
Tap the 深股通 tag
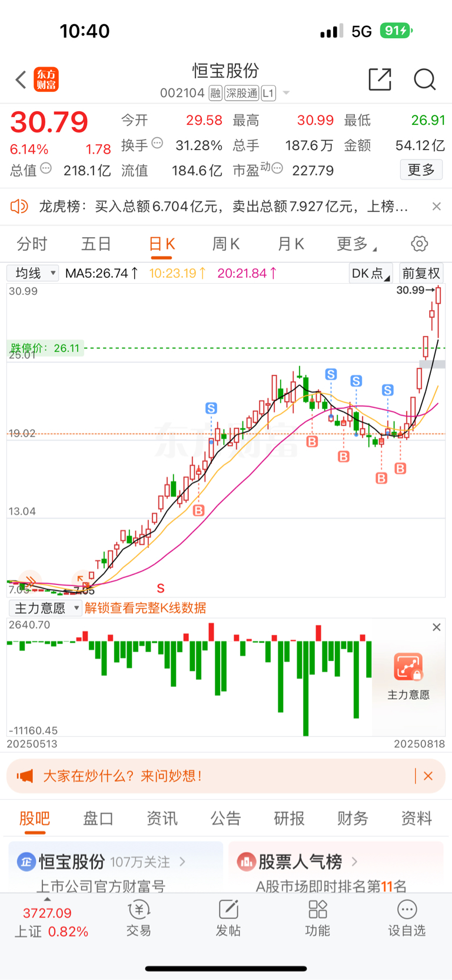click(242, 93)
